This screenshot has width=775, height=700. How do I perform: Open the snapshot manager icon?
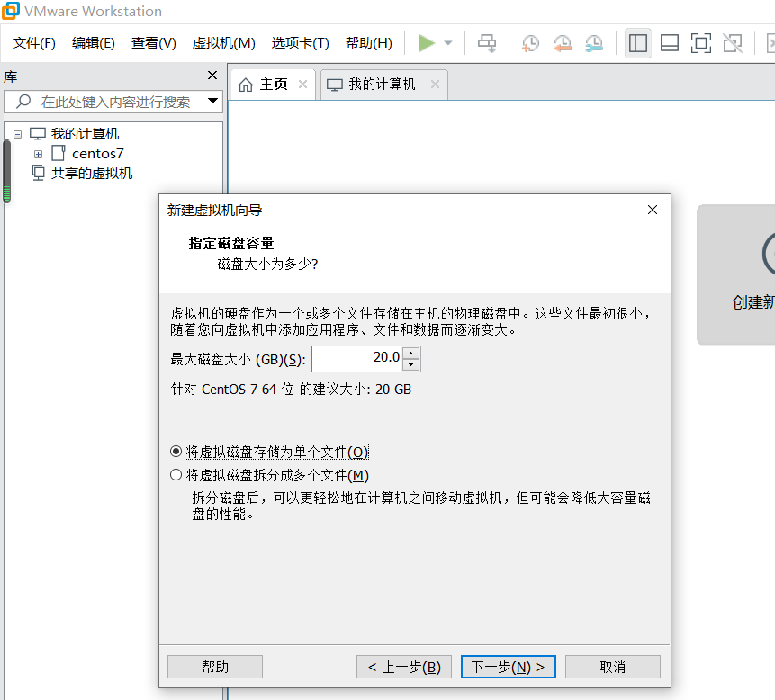594,43
